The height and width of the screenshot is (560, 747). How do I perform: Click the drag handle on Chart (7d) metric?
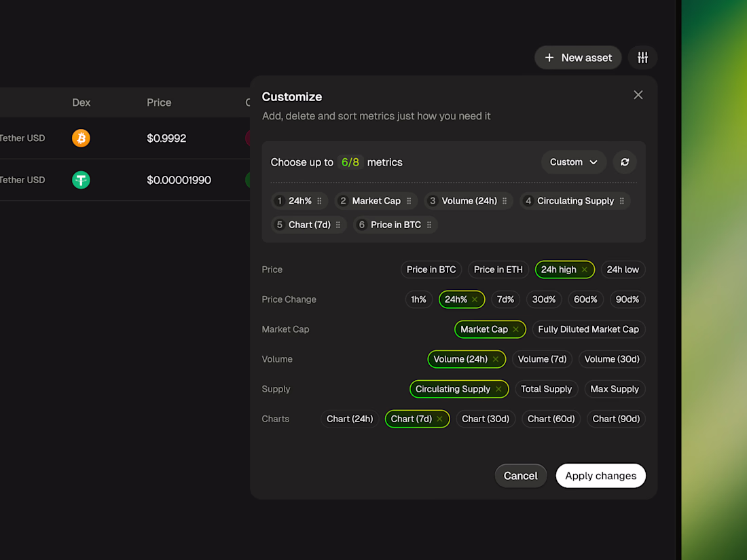click(x=338, y=225)
